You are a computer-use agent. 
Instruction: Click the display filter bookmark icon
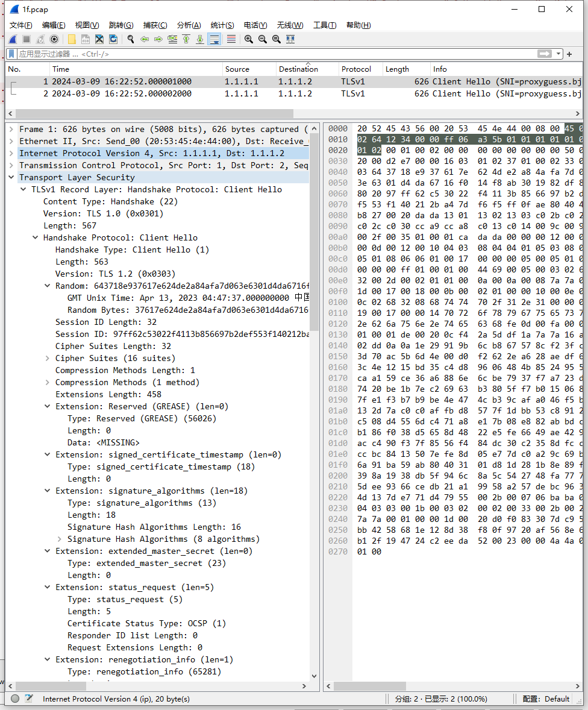coord(12,54)
